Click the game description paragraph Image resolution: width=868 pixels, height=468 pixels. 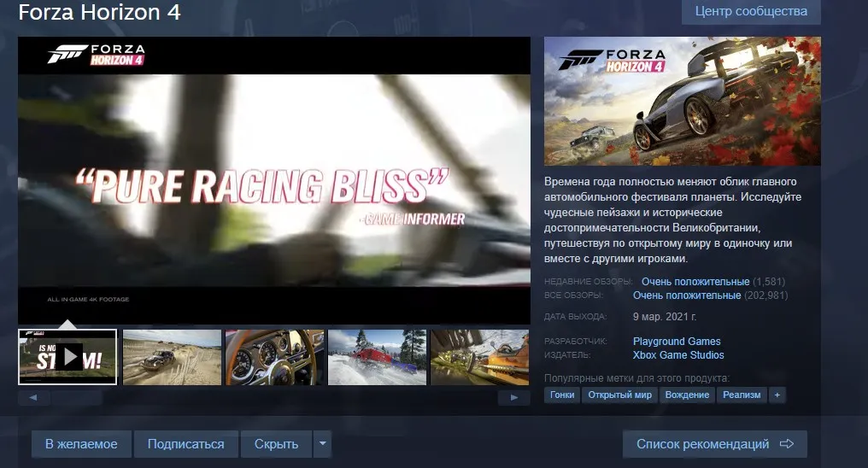(672, 220)
